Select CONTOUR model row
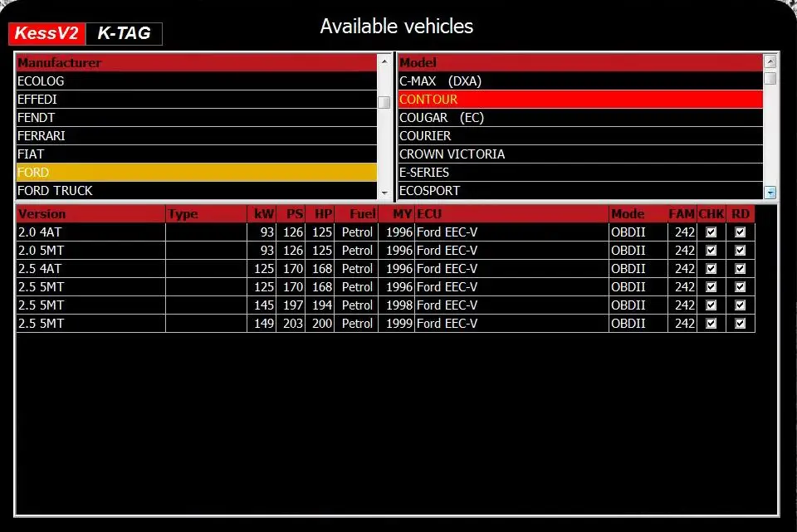 click(x=580, y=99)
